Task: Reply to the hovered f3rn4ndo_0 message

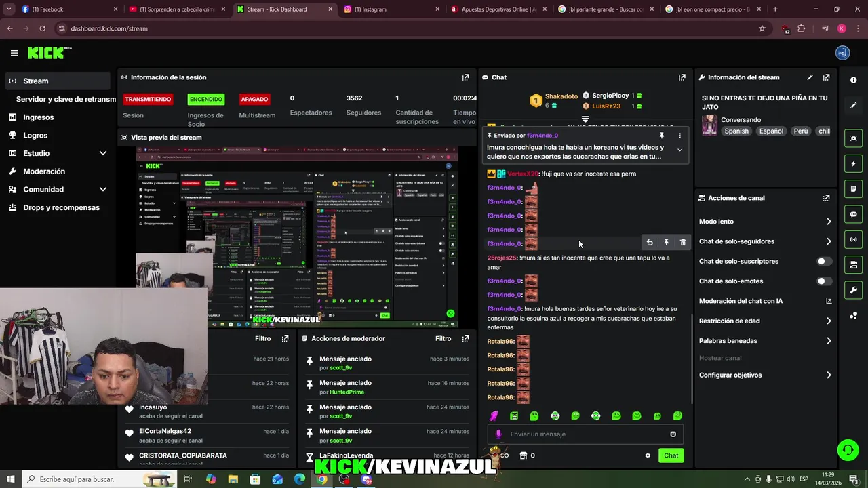Action: 650,243
